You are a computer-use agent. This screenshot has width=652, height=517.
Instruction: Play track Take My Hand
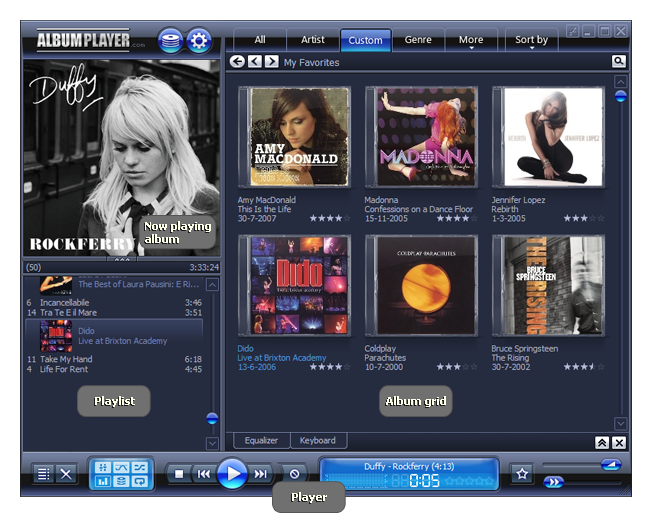[114, 359]
